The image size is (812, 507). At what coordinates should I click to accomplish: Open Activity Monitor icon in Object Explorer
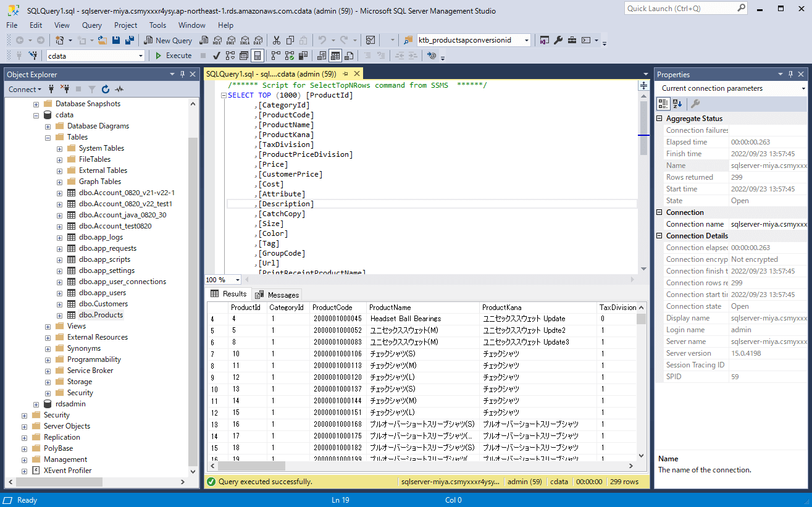119,89
